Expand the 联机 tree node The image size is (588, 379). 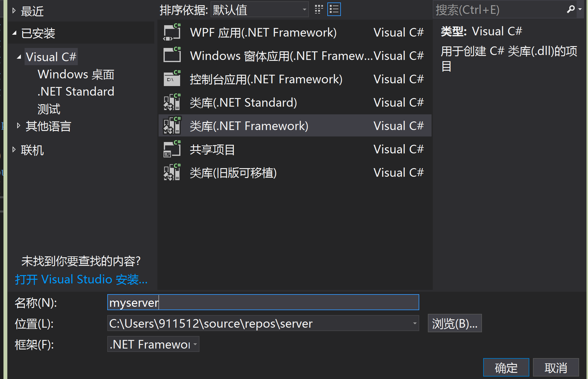tap(14, 149)
